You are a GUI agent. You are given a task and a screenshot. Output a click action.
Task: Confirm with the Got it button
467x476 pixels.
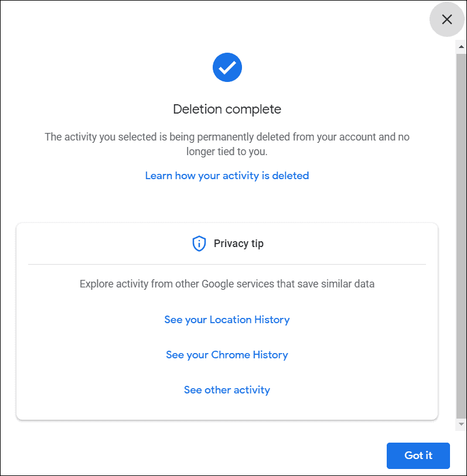click(x=418, y=456)
